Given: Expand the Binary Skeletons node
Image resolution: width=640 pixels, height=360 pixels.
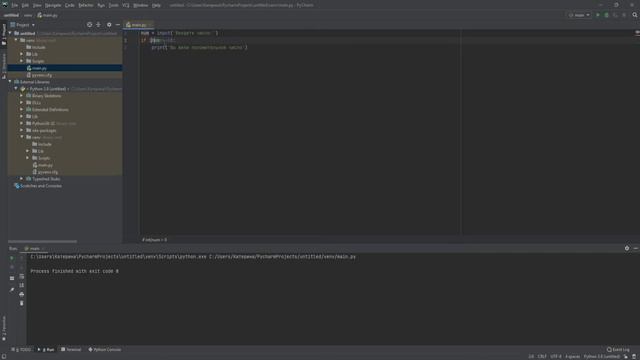Looking at the screenshot, I should point(22,96).
